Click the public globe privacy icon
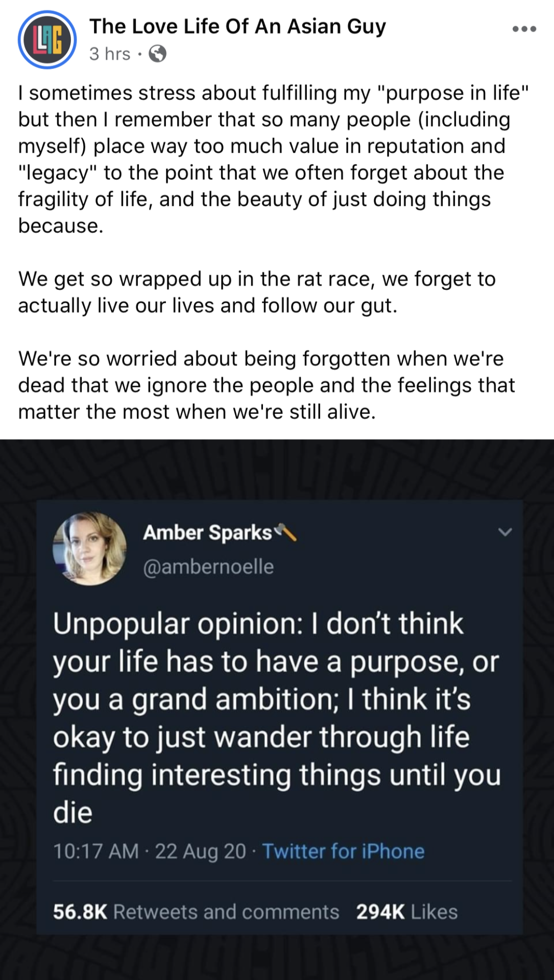Image resolution: width=554 pixels, height=980 pixels. pos(157,54)
